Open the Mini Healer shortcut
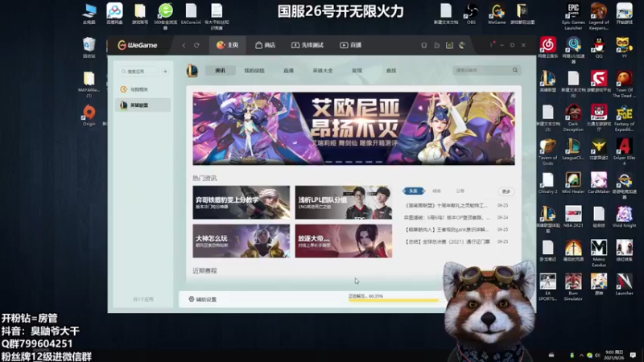The width and height of the screenshot is (644, 362). [573, 183]
